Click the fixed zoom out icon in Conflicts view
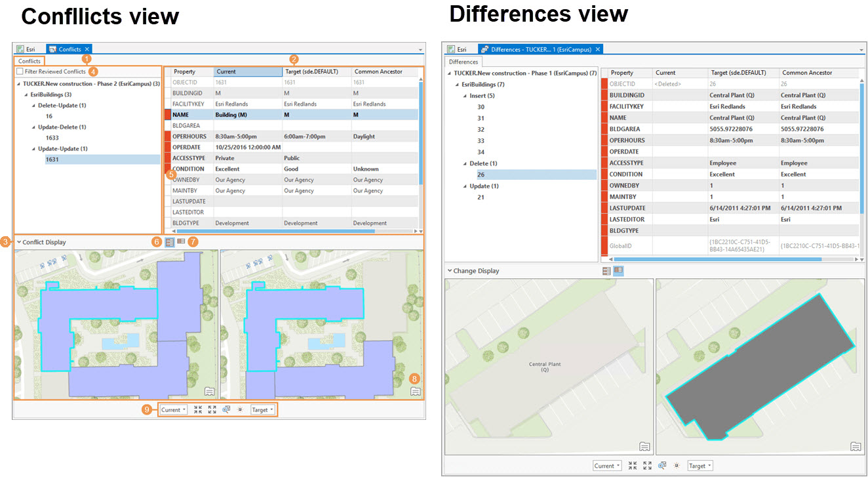Image resolution: width=868 pixels, height=477 pixels. point(212,409)
